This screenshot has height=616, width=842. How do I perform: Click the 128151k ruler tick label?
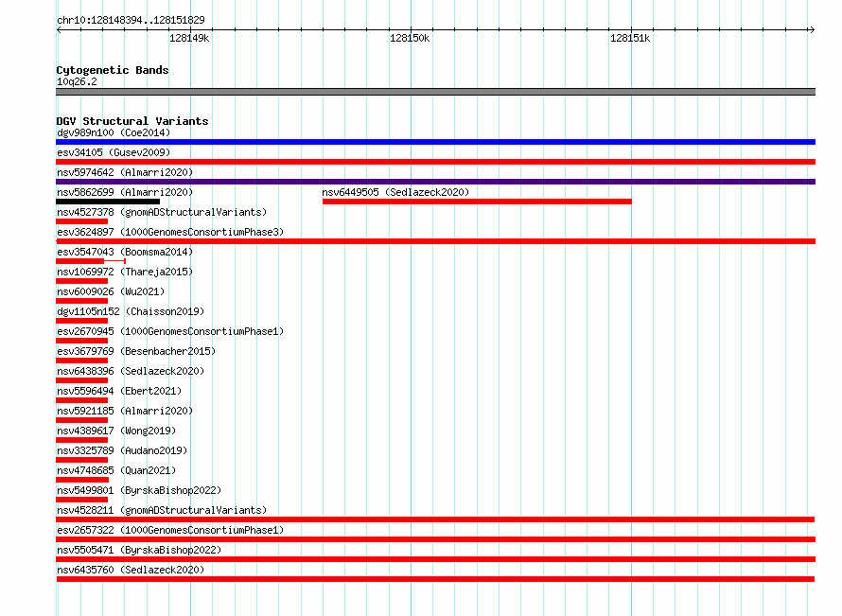coord(630,38)
